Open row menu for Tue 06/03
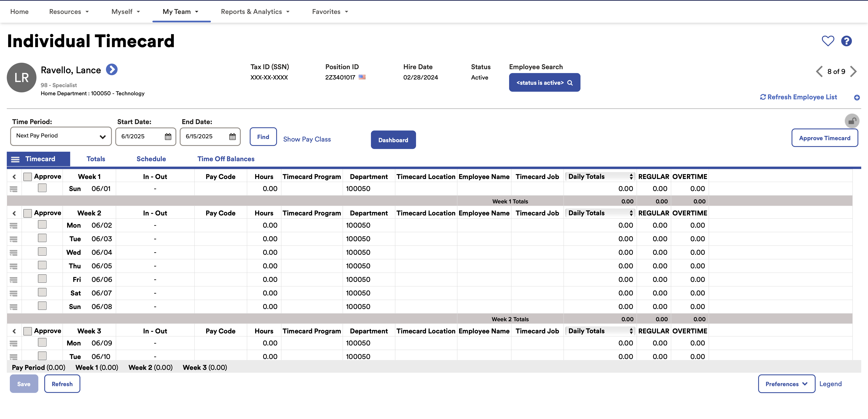This screenshot has height=419, width=868. pyautogui.click(x=14, y=239)
